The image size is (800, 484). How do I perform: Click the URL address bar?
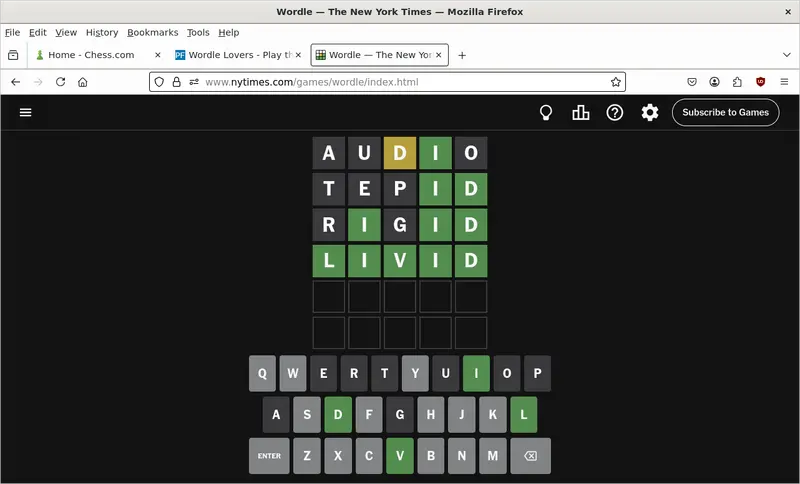(388, 82)
